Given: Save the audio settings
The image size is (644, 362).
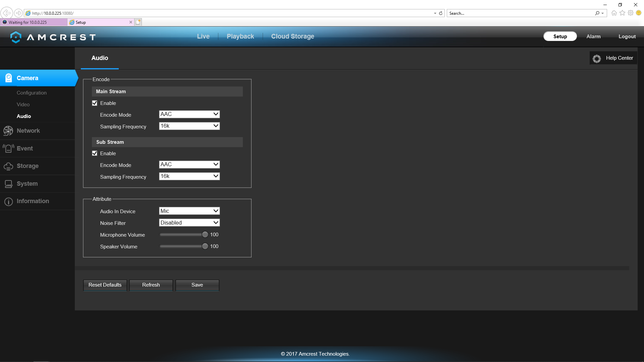Looking at the screenshot, I should coord(197,285).
